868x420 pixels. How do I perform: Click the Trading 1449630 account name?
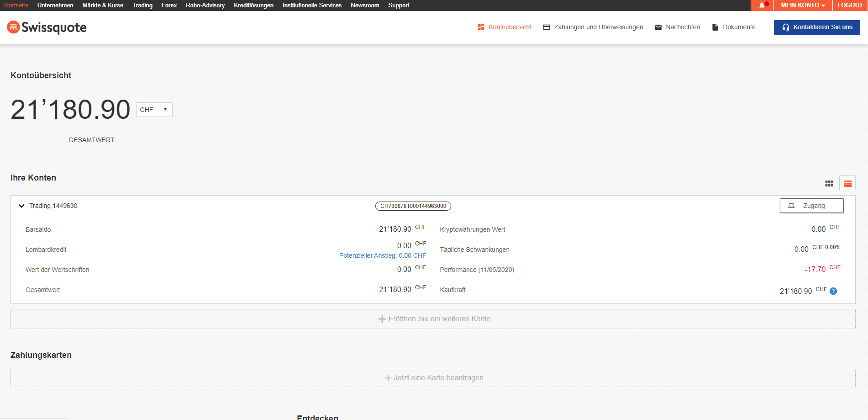click(53, 206)
